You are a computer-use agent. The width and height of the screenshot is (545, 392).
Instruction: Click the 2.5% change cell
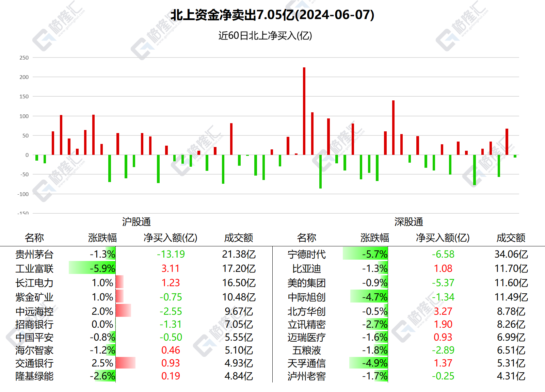pos(102,363)
